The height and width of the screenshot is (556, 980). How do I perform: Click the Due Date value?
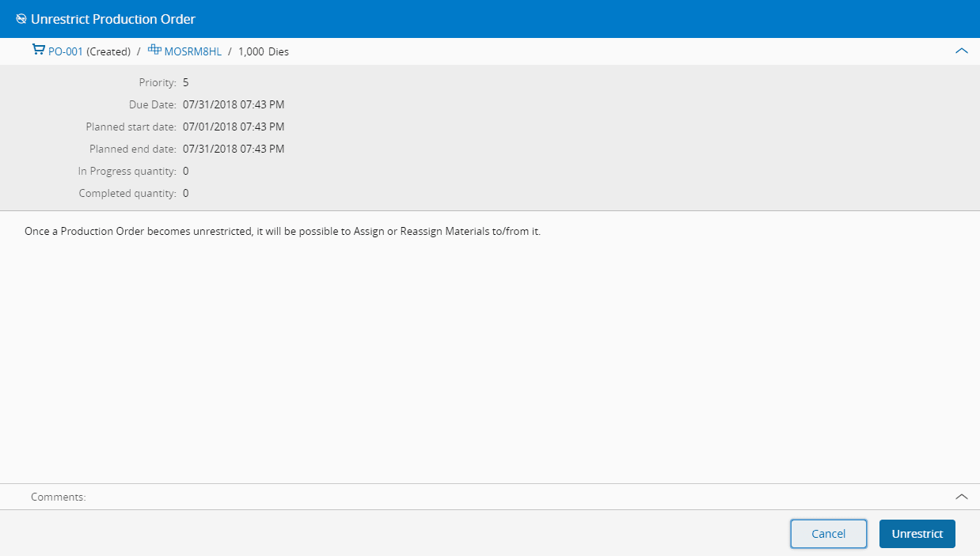point(234,104)
